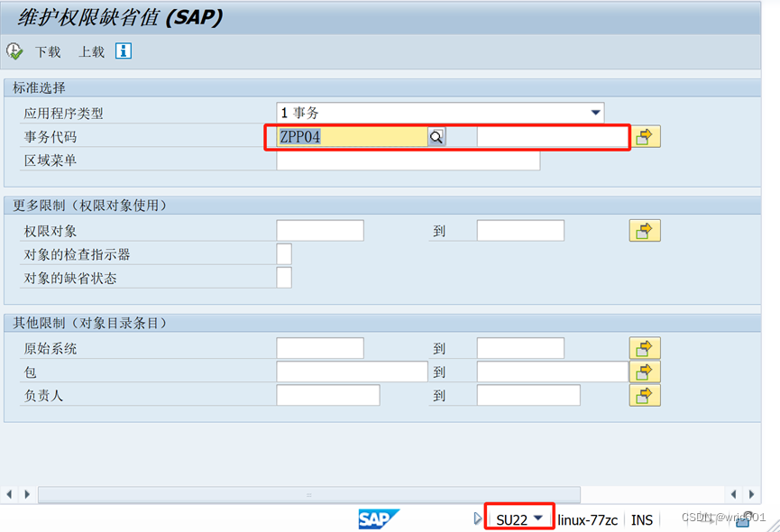Click the 标准选择 section header

point(382,88)
